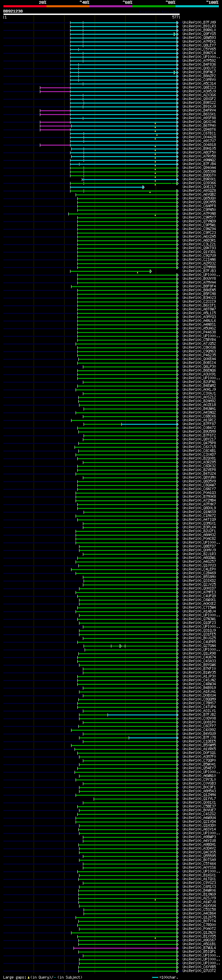Click the query name BB921238
The height and width of the screenshot is (980, 222).
click(13, 11)
